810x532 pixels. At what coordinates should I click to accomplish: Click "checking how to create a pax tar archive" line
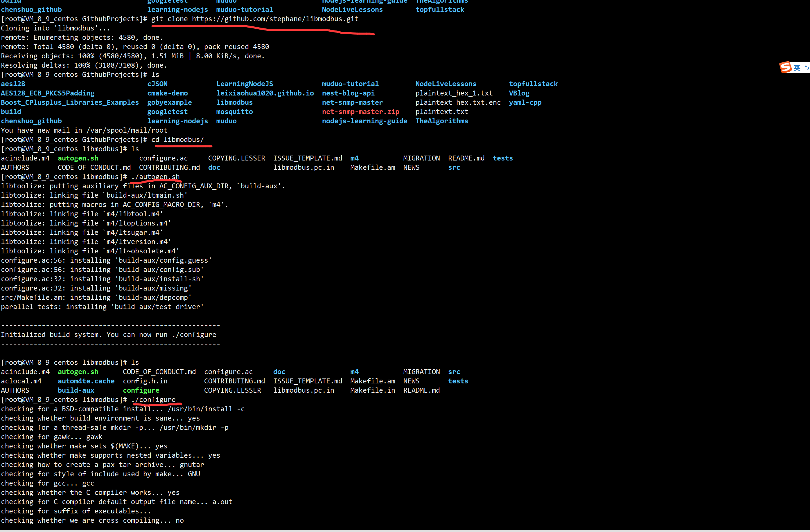click(103, 465)
